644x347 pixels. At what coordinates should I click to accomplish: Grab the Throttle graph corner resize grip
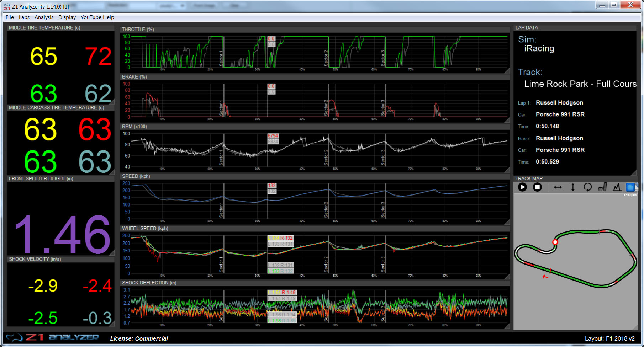point(507,71)
